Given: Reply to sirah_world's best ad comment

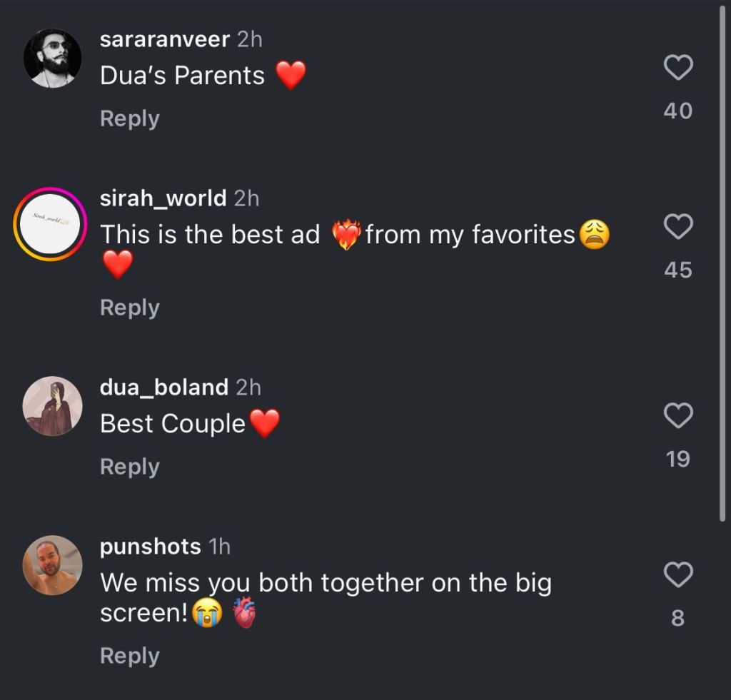Looking at the screenshot, I should [130, 308].
